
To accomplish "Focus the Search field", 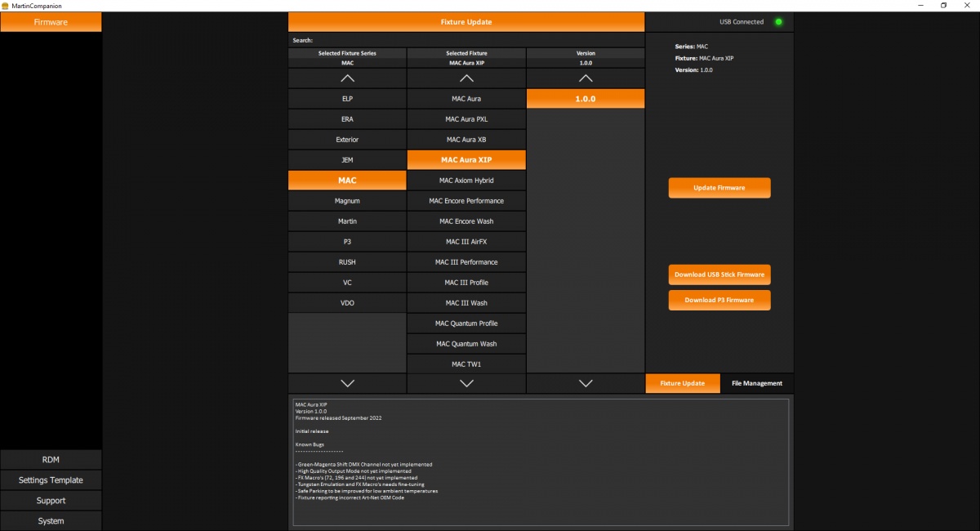I will [466, 40].
